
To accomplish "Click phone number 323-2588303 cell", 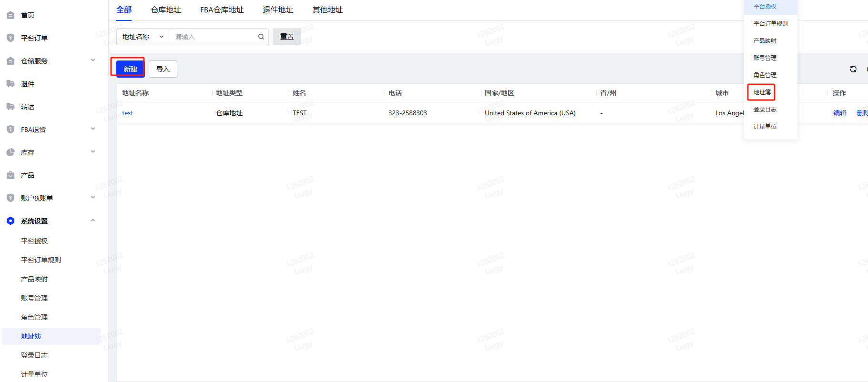I will click(x=408, y=113).
